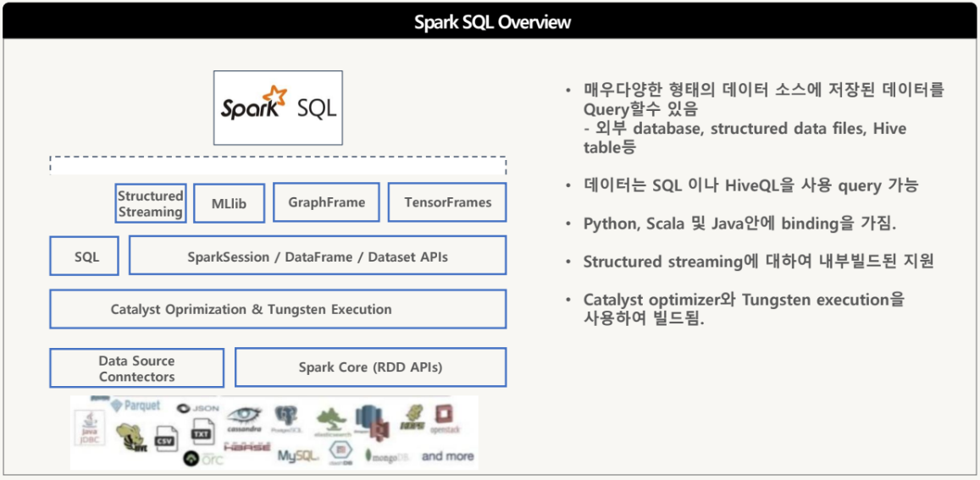
Task: Select the TensorFrames box
Action: pos(447,202)
